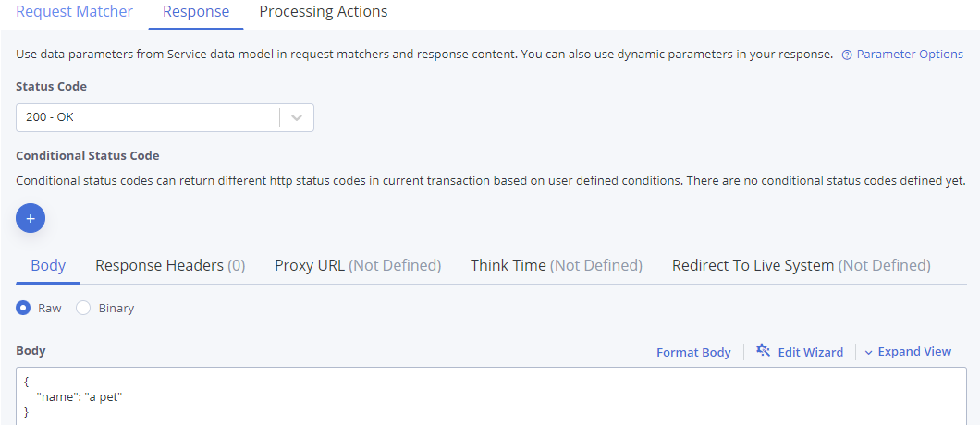Click the Expand View chevron icon
Screen dimensions: 980x425
[x=868, y=353]
